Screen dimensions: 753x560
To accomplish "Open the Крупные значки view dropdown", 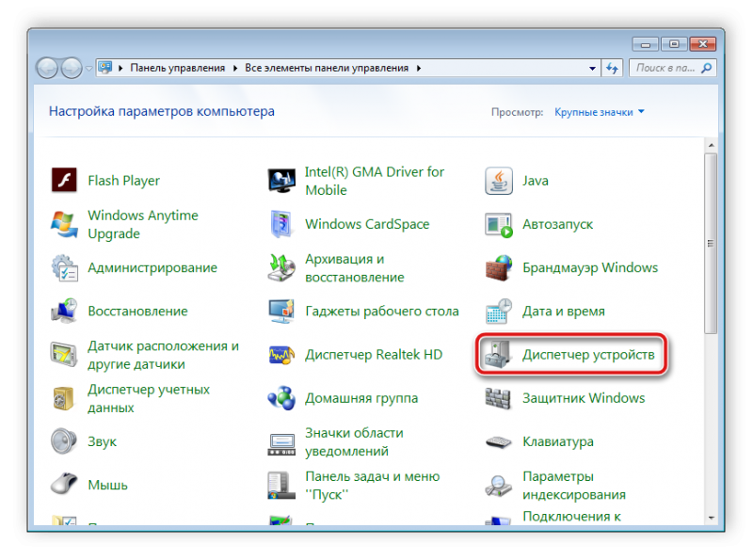I will [600, 112].
